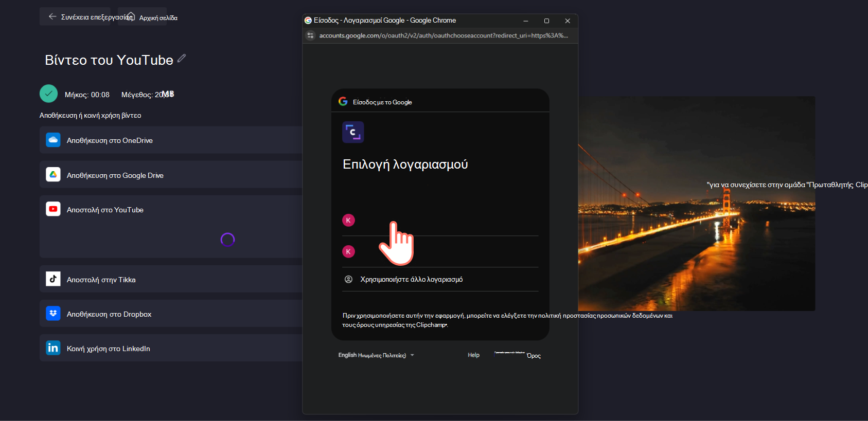Click the Chrome favicon in window title
Image resolution: width=868 pixels, height=421 pixels.
[308, 21]
